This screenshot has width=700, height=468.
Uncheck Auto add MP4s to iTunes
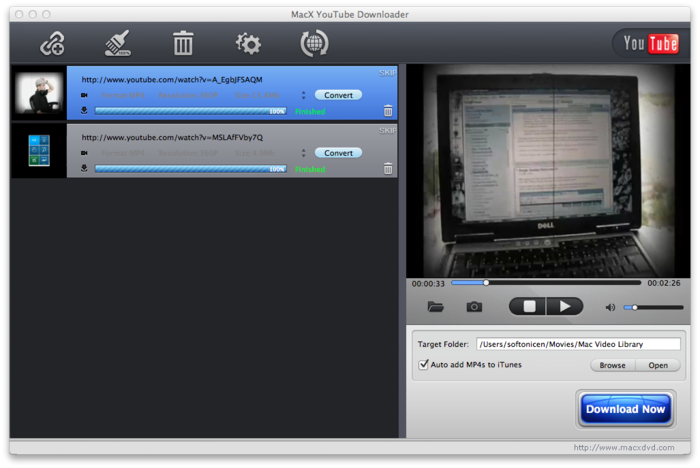(424, 365)
